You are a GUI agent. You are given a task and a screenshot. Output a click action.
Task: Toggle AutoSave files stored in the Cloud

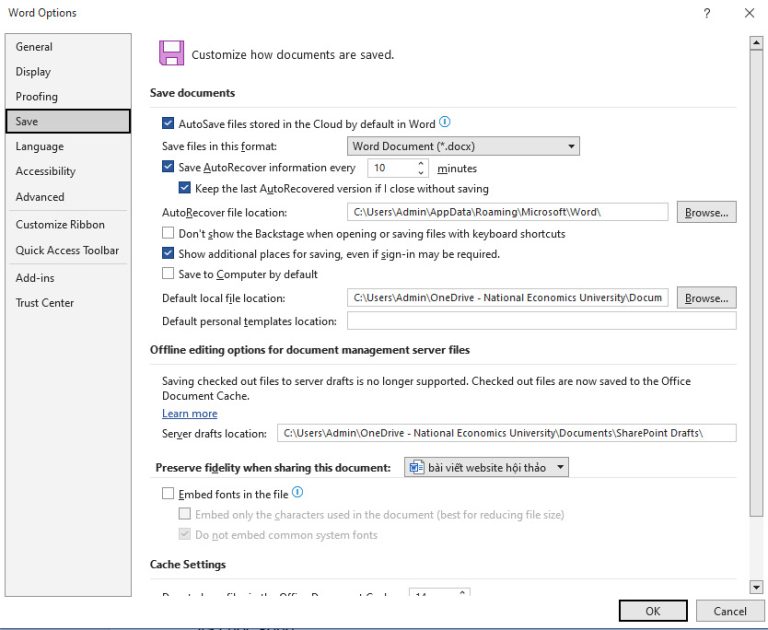[x=168, y=124]
